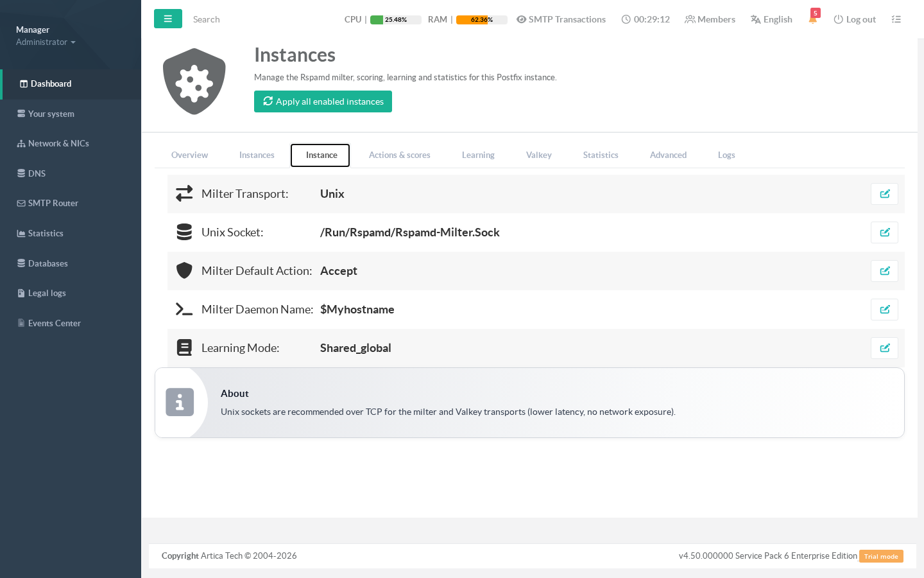The image size is (924, 578).
Task: Open Events Center section
Action: [x=71, y=323]
